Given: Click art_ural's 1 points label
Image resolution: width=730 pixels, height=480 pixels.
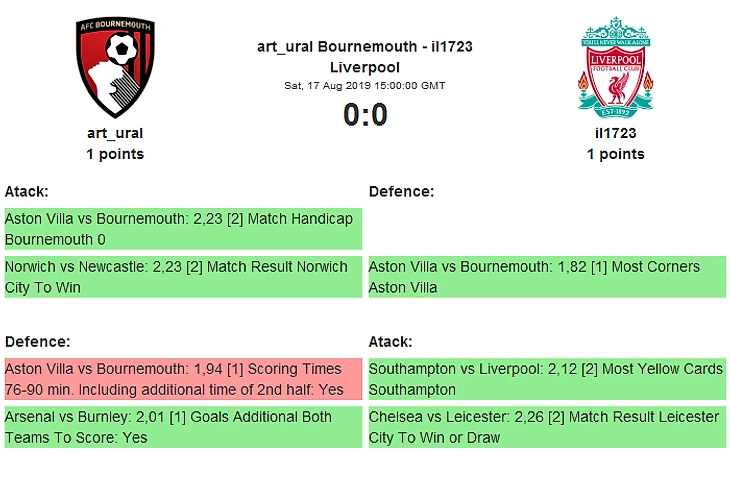Looking at the screenshot, I should tap(115, 154).
